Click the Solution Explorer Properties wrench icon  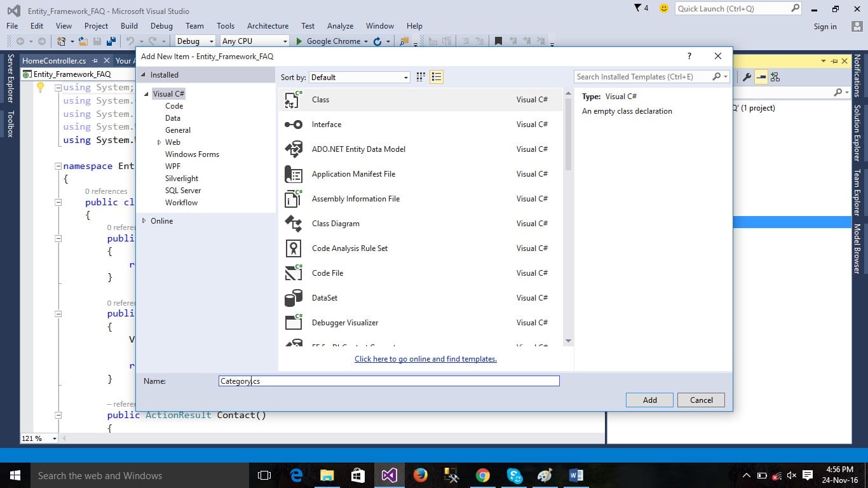point(747,78)
